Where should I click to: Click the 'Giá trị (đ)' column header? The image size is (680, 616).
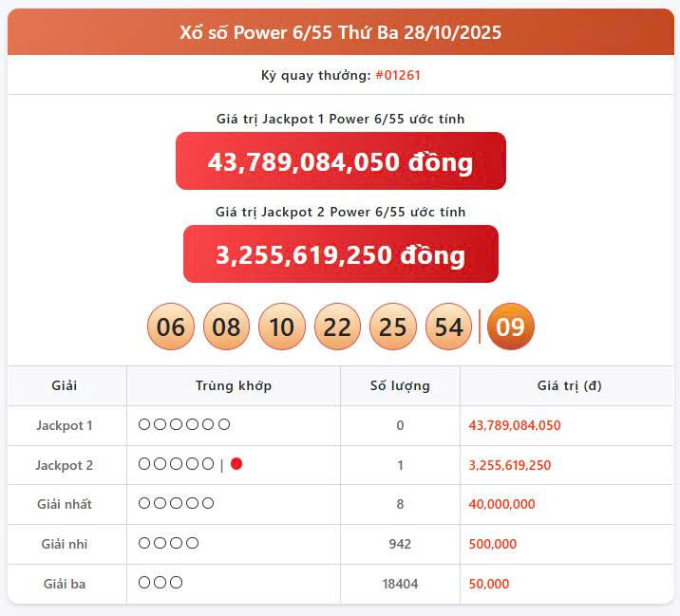pyautogui.click(x=570, y=385)
